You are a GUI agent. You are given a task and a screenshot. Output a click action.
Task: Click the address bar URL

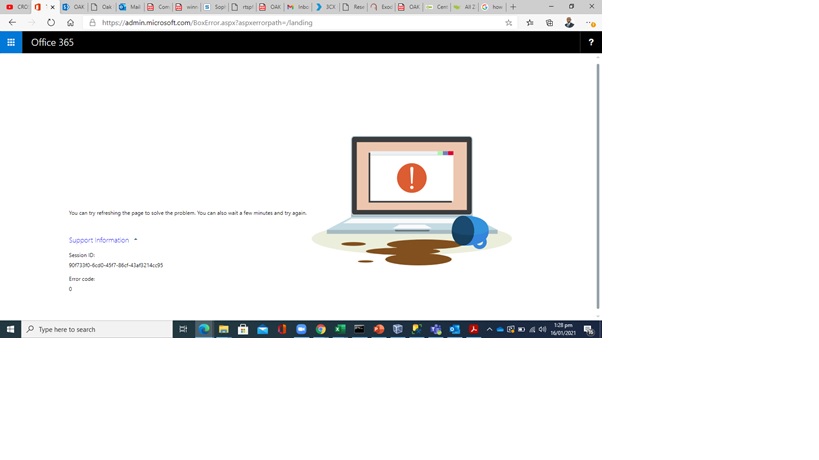(x=207, y=22)
